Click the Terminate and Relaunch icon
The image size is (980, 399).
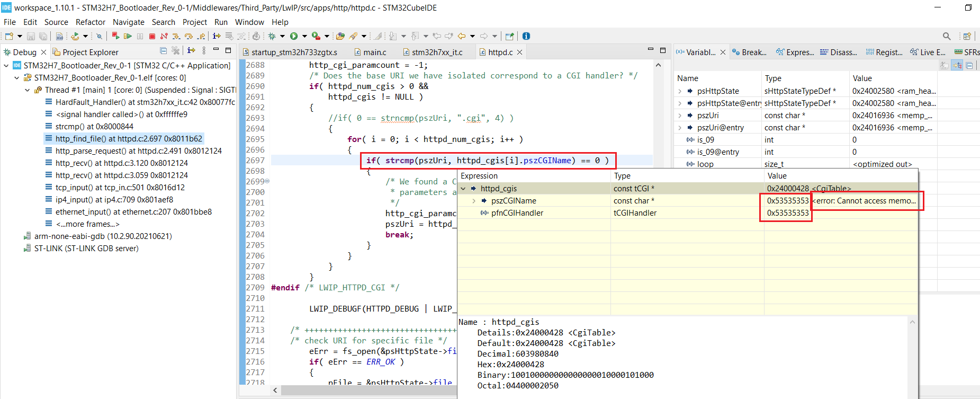coord(115,36)
